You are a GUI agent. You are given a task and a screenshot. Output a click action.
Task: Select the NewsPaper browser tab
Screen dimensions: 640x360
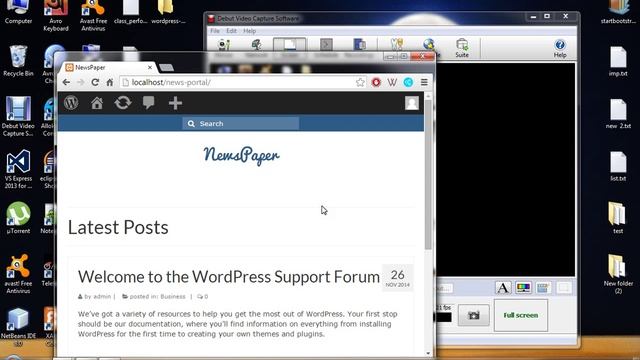click(107, 67)
